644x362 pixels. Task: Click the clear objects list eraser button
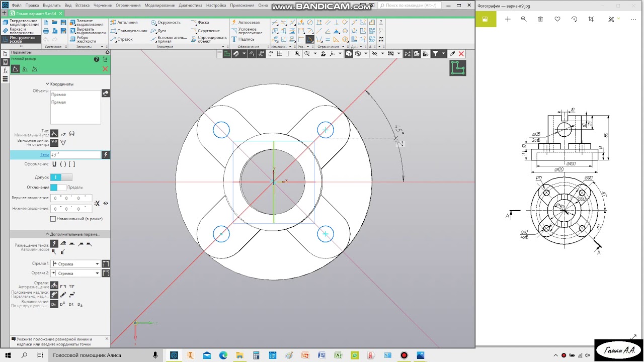(x=106, y=94)
